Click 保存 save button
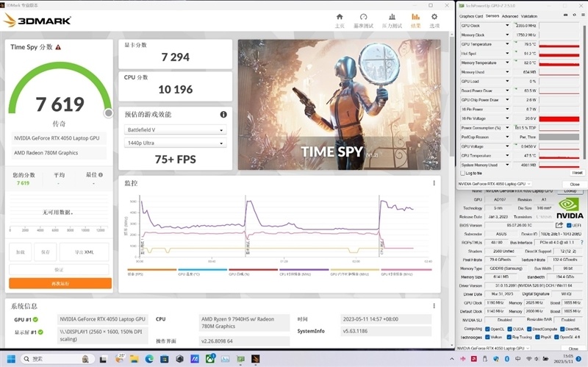This screenshot has height=367, width=588. [46, 252]
